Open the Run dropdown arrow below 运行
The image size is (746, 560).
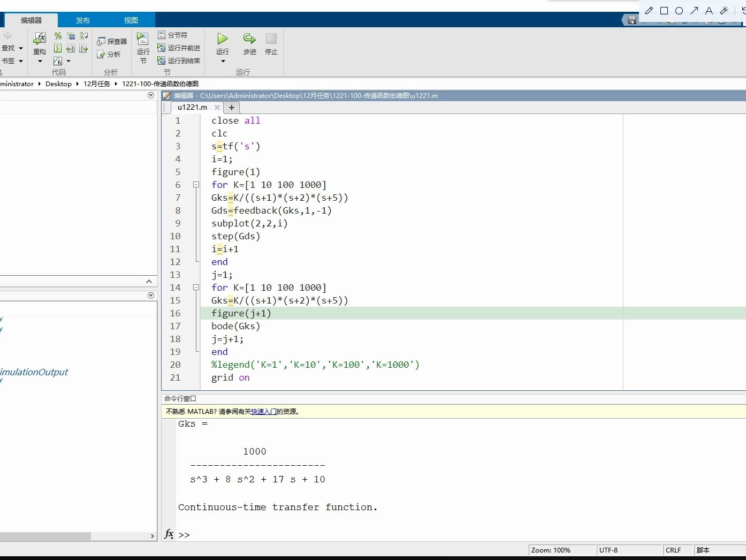[x=223, y=62]
